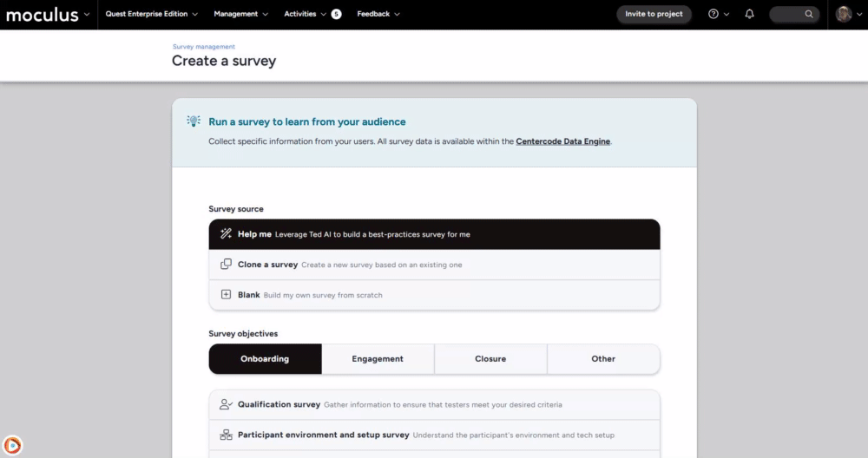Image resolution: width=868 pixels, height=458 pixels.
Task: Click the Qualification survey person icon
Action: 226,404
